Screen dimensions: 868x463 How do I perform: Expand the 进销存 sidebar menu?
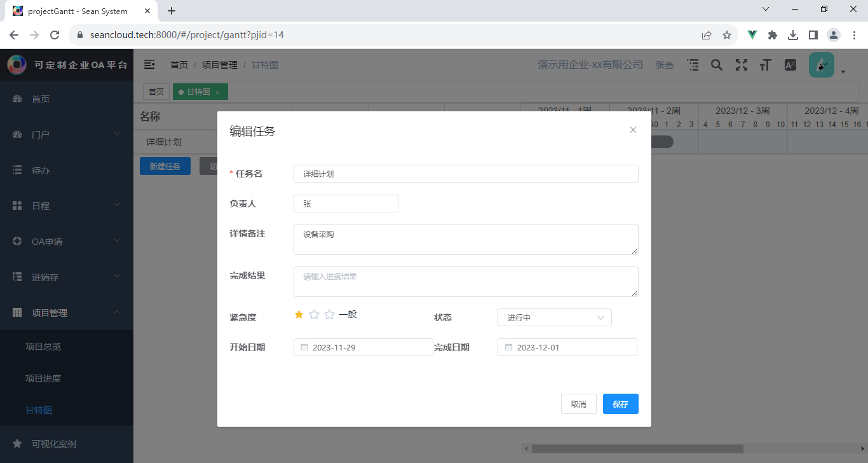click(67, 277)
